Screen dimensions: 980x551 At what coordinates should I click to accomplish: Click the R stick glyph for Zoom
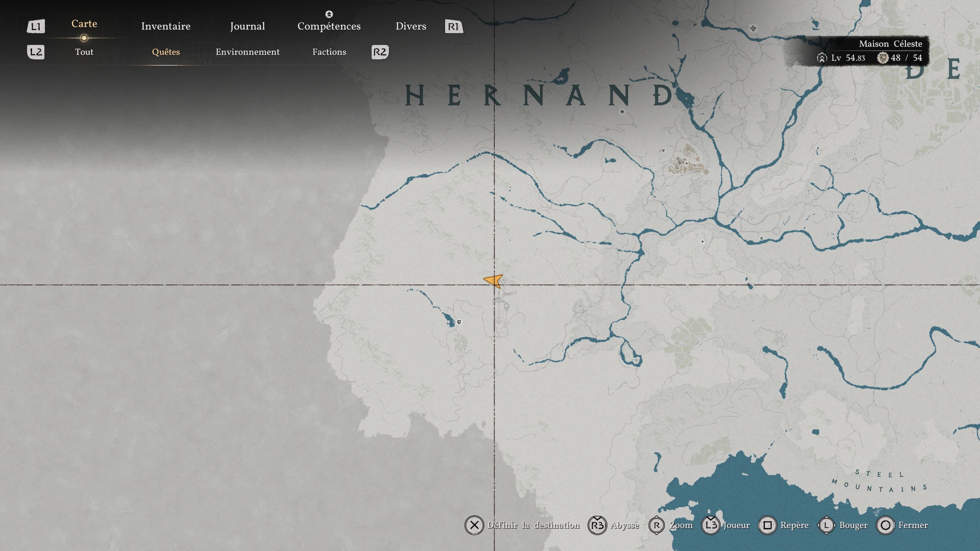[x=656, y=525]
